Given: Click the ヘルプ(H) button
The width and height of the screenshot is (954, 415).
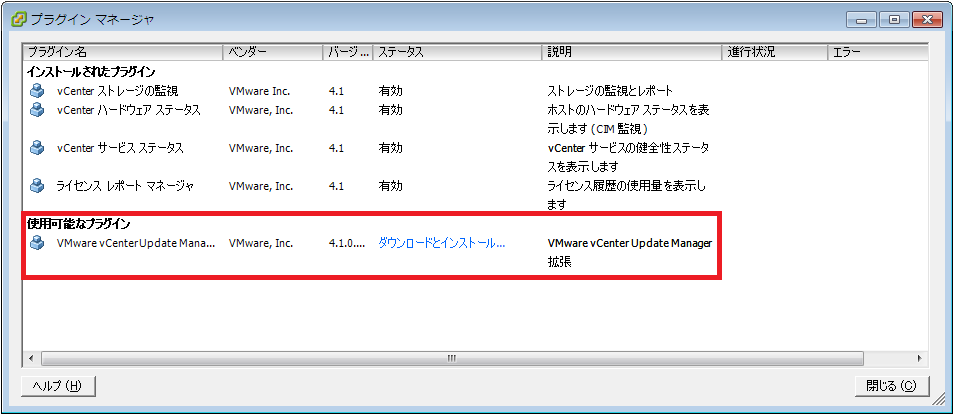Looking at the screenshot, I should coord(58,386).
